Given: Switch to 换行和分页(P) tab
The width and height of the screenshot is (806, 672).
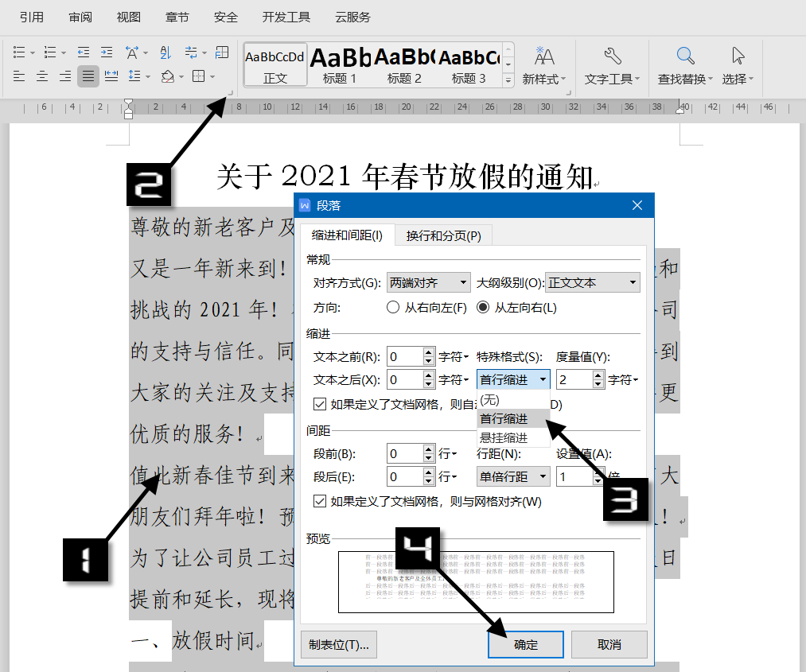Looking at the screenshot, I should 444,235.
